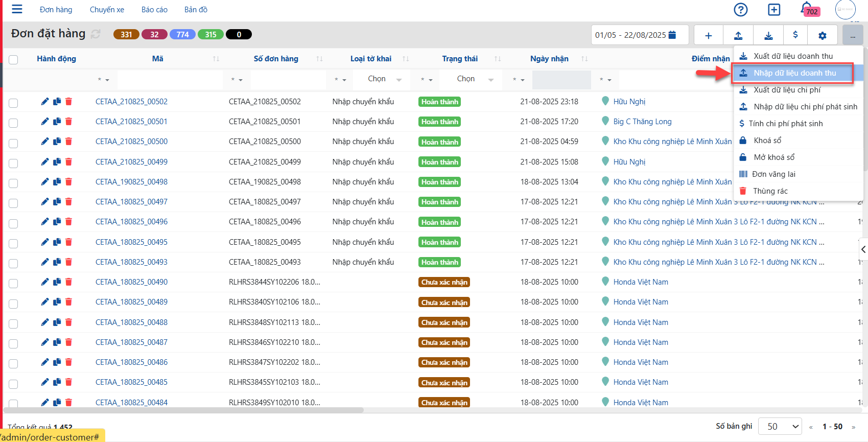Image resolution: width=868 pixels, height=442 pixels.
Task: Select checkbox for CETAA_180825_00486
Action: tap(13, 363)
